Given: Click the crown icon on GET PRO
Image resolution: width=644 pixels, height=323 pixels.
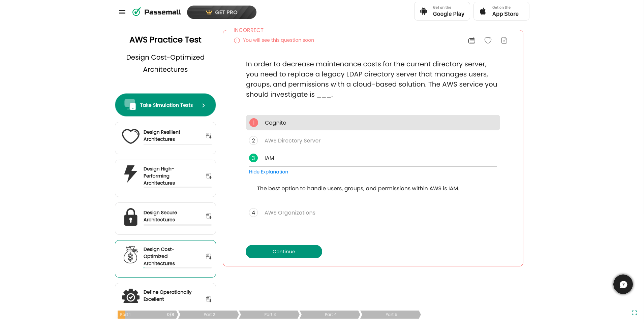Looking at the screenshot, I should coord(209,12).
